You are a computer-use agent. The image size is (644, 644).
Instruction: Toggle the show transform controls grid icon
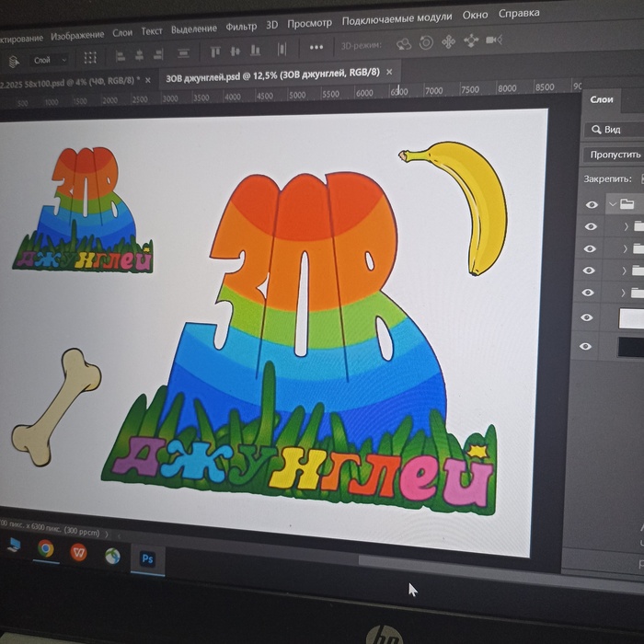click(x=90, y=57)
